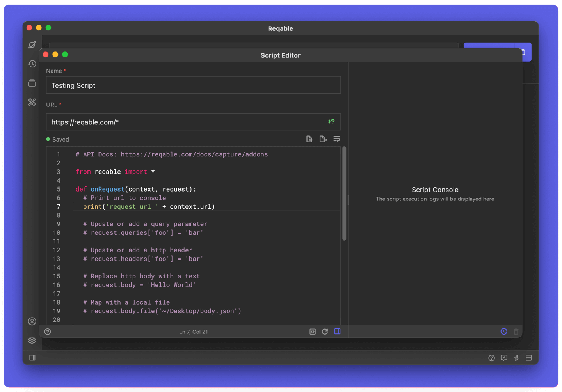Open the History icon in Reqable sidebar
The height and width of the screenshot is (392, 562).
32,64
